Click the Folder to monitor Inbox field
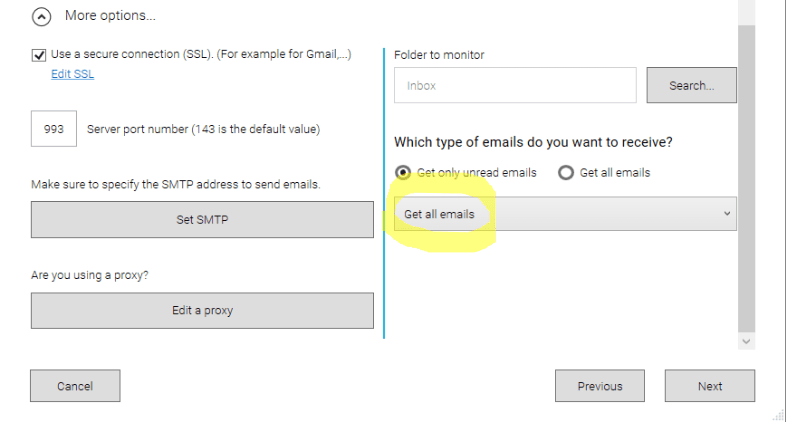 click(x=515, y=85)
